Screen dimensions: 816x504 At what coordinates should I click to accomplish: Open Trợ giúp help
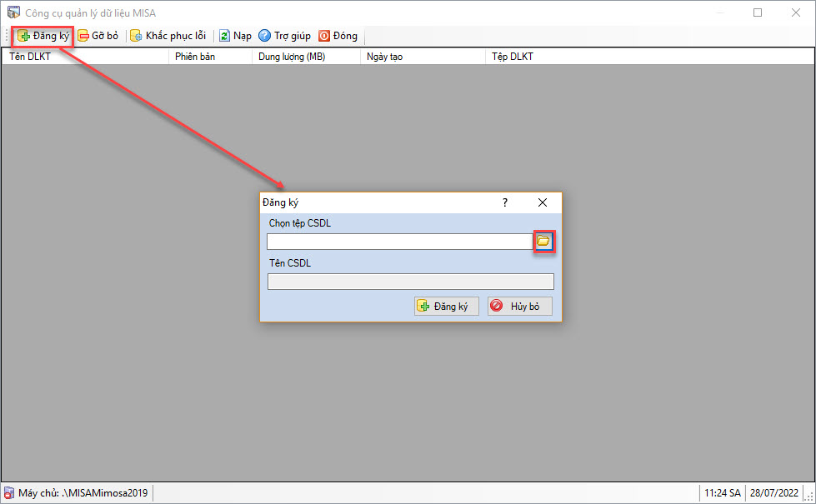(x=285, y=36)
